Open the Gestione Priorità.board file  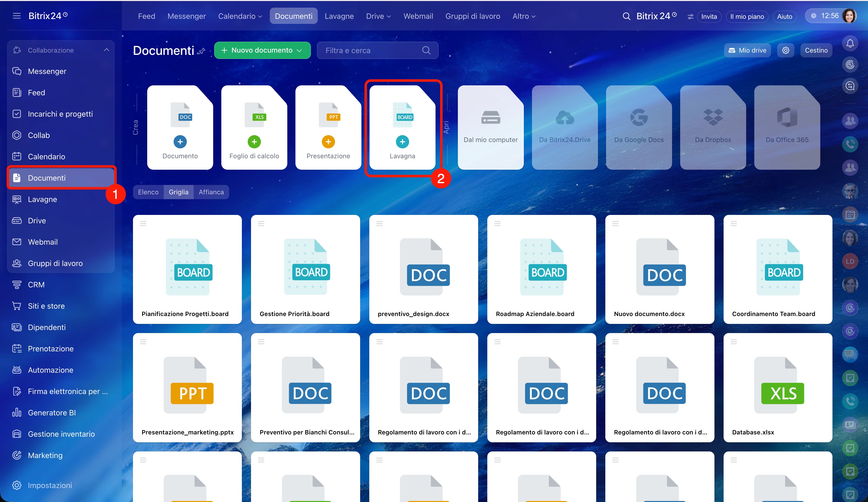(x=306, y=269)
